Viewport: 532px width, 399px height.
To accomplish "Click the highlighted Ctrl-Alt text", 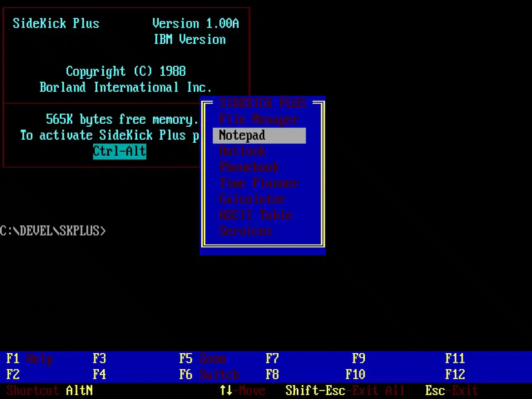I will [x=120, y=151].
